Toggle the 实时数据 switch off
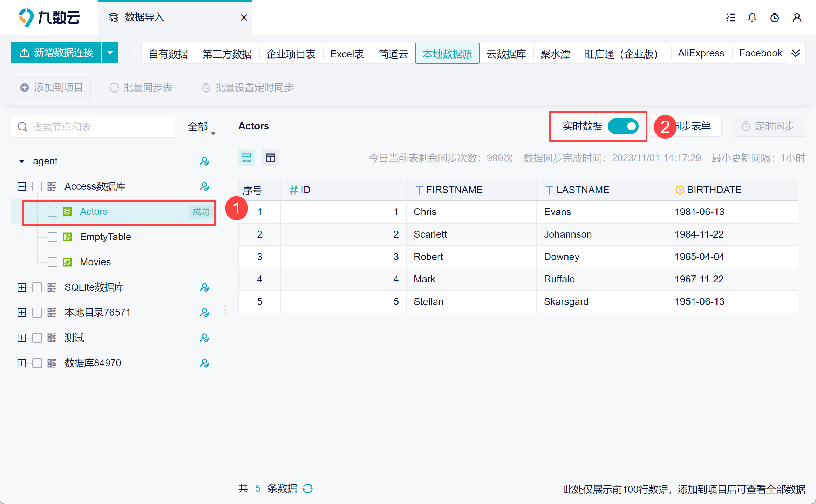 (623, 126)
